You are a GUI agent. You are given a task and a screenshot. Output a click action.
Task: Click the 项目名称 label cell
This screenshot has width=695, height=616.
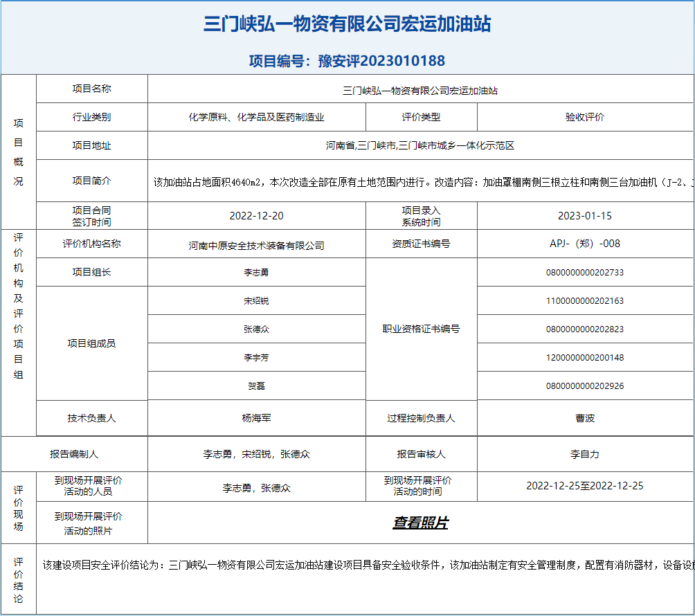point(92,89)
